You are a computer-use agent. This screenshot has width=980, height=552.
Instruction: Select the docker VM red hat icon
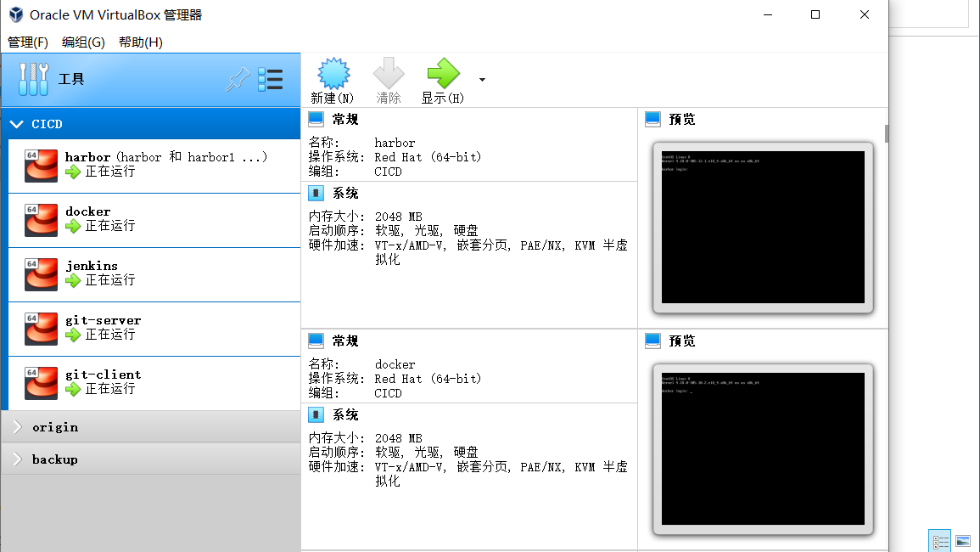pos(41,220)
